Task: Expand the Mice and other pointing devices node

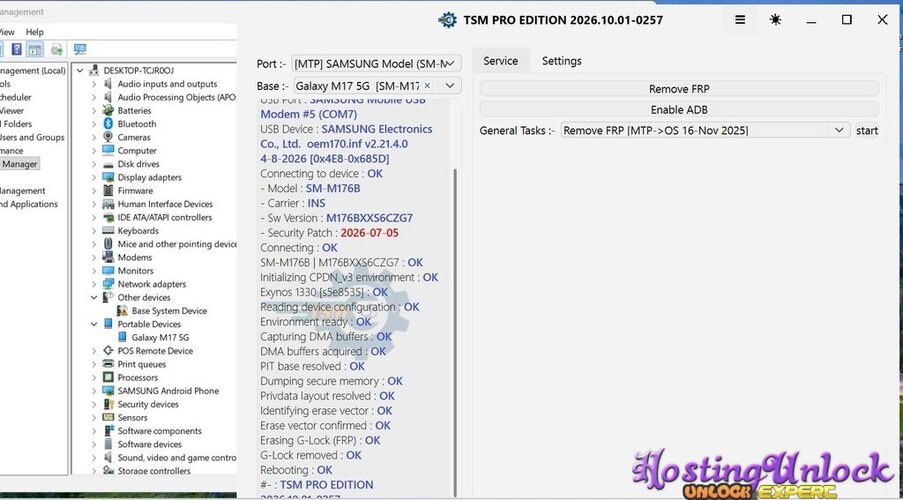Action: tap(94, 244)
